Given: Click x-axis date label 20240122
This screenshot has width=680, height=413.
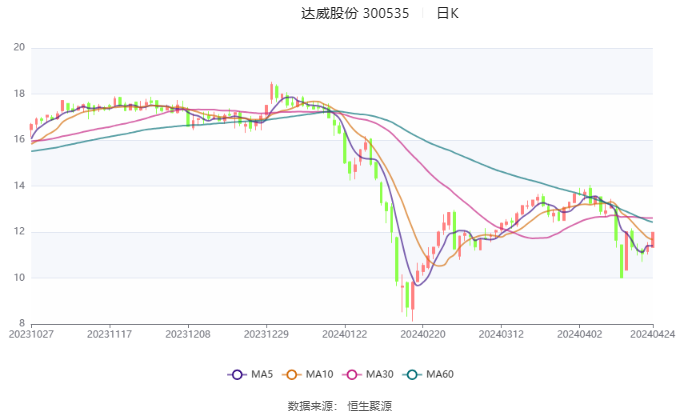Looking at the screenshot, I should [344, 334].
